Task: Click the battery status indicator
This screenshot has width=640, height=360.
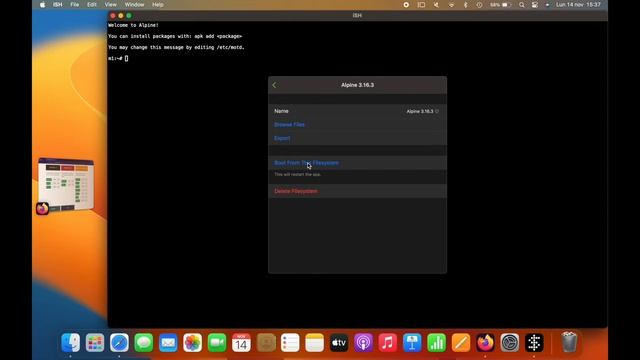Action: (501, 4)
